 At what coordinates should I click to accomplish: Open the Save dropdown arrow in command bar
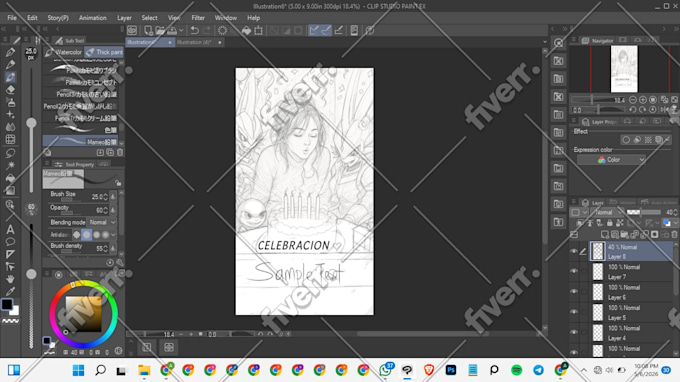(x=181, y=30)
